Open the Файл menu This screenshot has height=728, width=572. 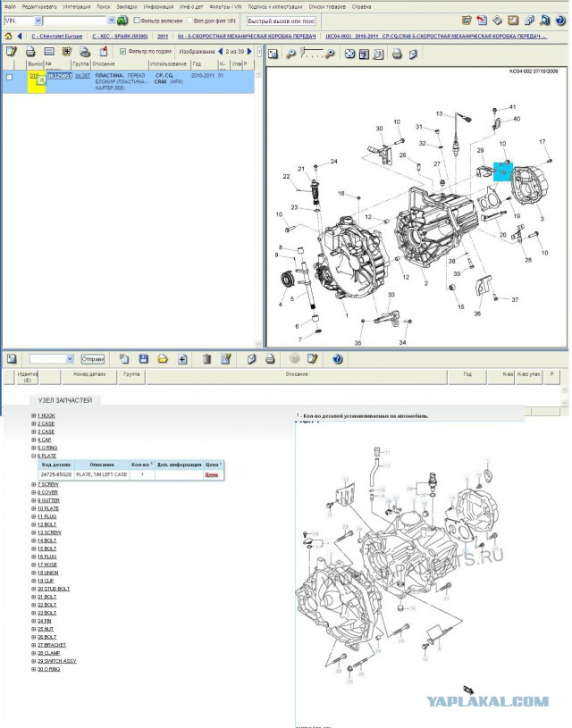click(10, 6)
